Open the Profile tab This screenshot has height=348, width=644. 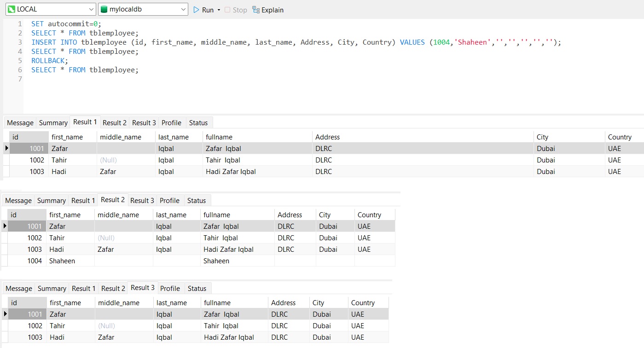pos(171,122)
